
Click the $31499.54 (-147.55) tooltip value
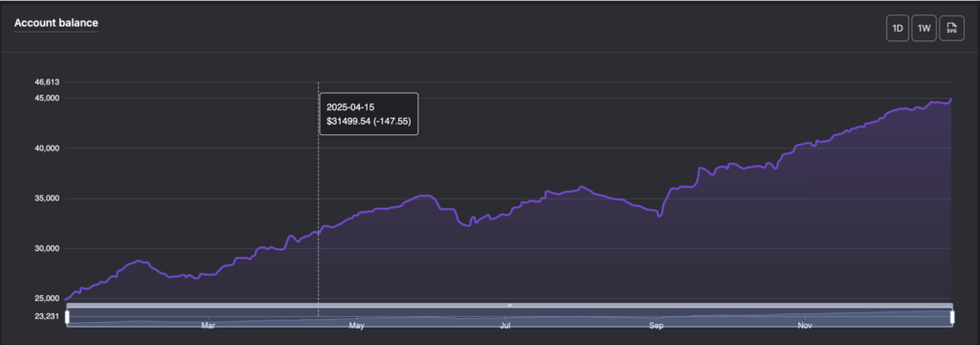[368, 122]
